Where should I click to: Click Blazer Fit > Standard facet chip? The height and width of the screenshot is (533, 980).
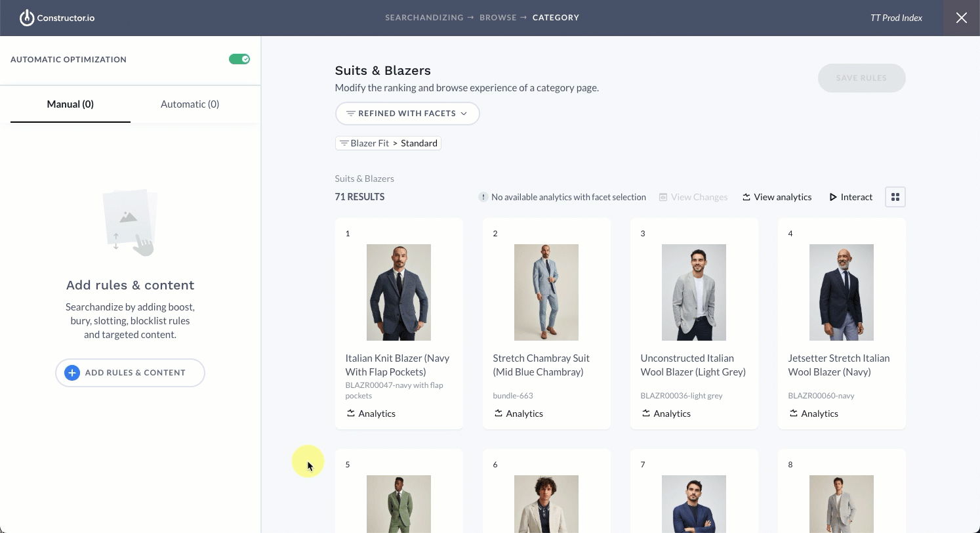tap(388, 143)
